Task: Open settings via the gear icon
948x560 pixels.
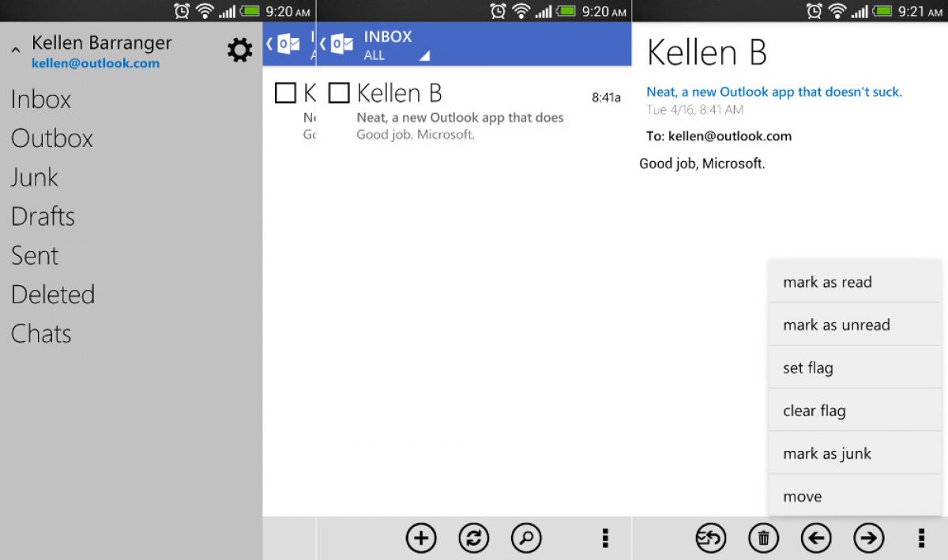Action: tap(239, 51)
